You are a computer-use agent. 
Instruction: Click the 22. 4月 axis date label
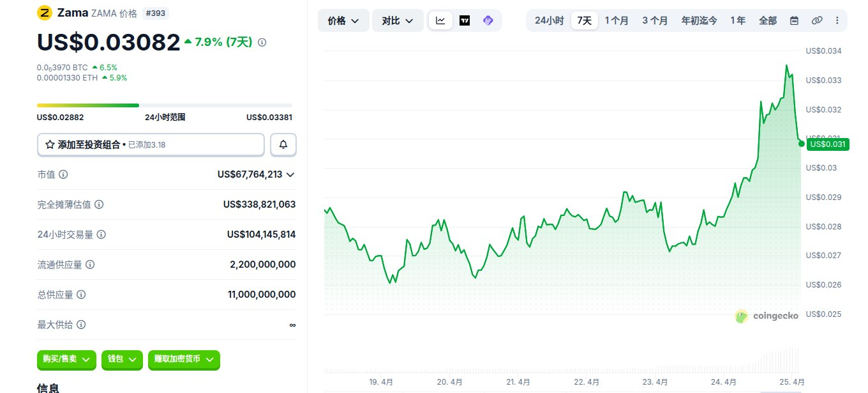tap(586, 382)
